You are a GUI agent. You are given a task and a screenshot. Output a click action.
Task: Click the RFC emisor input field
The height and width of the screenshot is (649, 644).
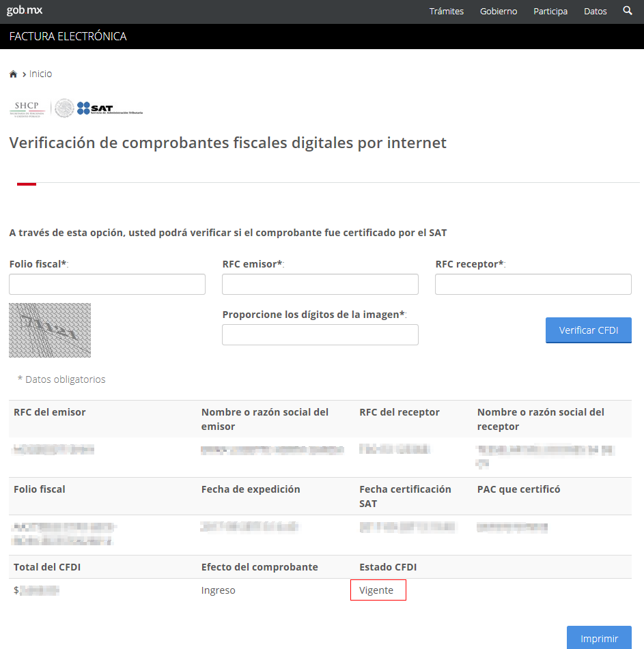[320, 284]
